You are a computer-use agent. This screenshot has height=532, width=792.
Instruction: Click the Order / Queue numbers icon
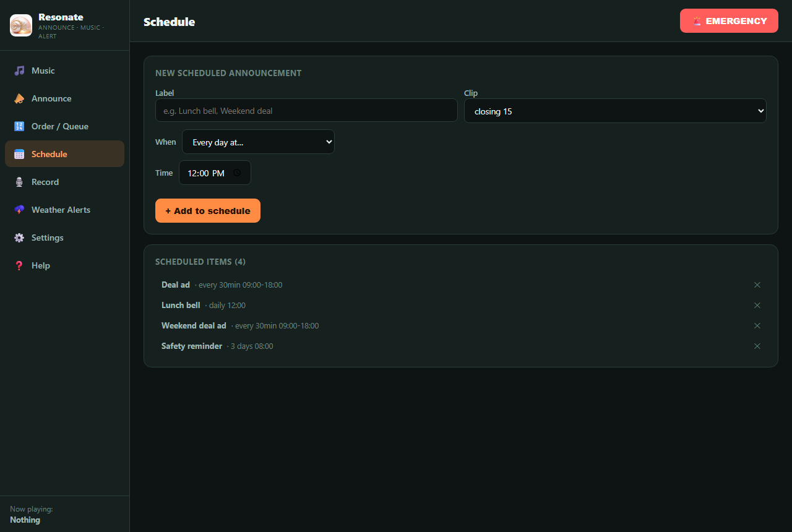coord(19,126)
